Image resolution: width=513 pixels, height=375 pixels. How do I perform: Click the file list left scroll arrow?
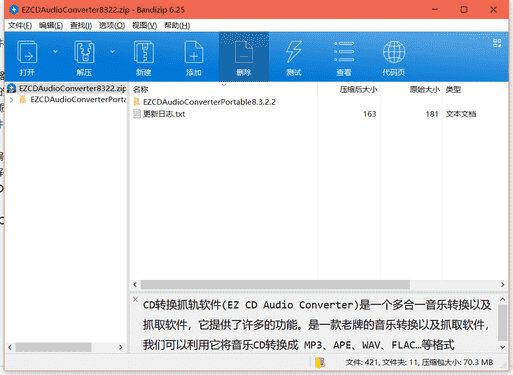click(x=135, y=284)
